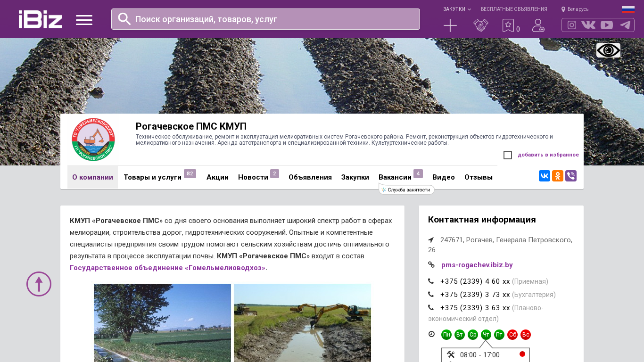644x362 pixels.
Task: Click the magnifier search icon
Action: tap(124, 19)
